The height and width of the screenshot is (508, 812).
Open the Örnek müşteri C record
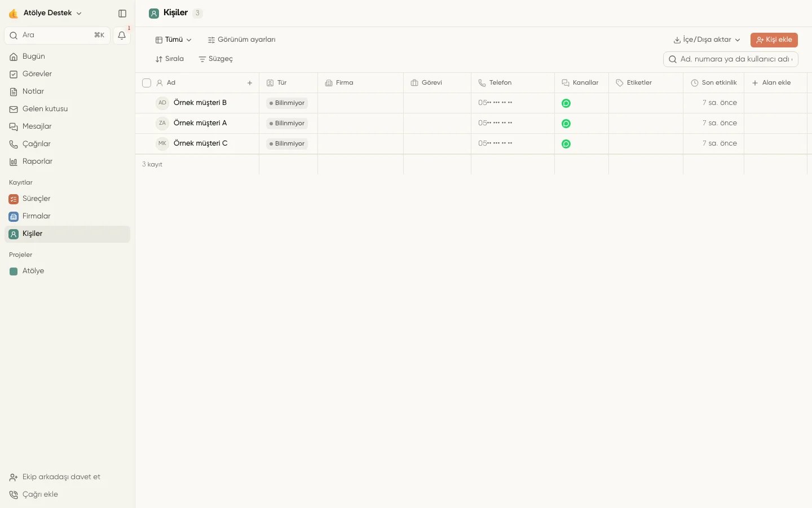(201, 143)
